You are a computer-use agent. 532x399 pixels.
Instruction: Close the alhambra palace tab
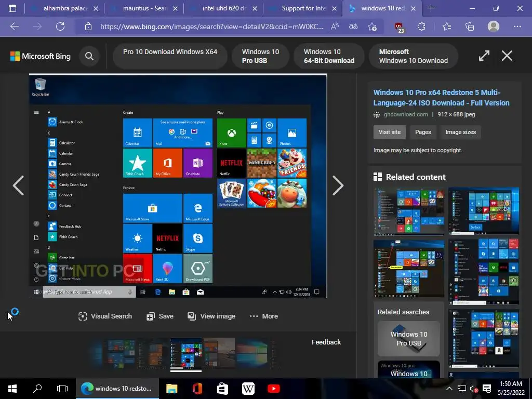96,8
